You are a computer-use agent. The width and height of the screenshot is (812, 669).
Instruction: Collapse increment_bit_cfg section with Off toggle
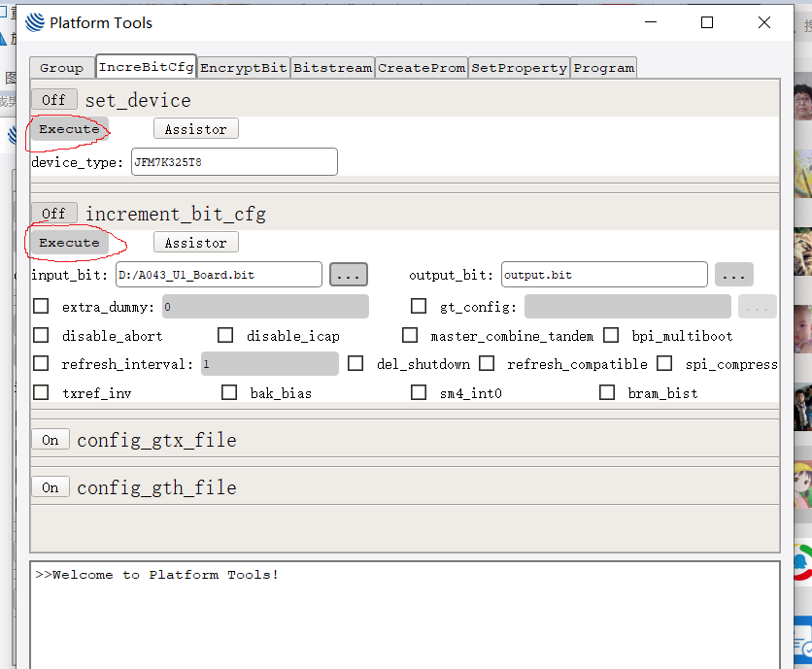pyautogui.click(x=53, y=213)
